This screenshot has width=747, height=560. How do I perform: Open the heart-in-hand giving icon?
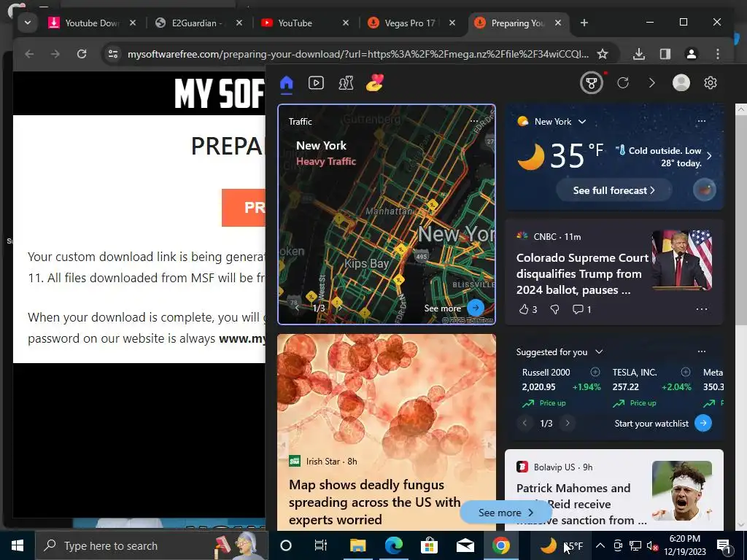tap(375, 83)
